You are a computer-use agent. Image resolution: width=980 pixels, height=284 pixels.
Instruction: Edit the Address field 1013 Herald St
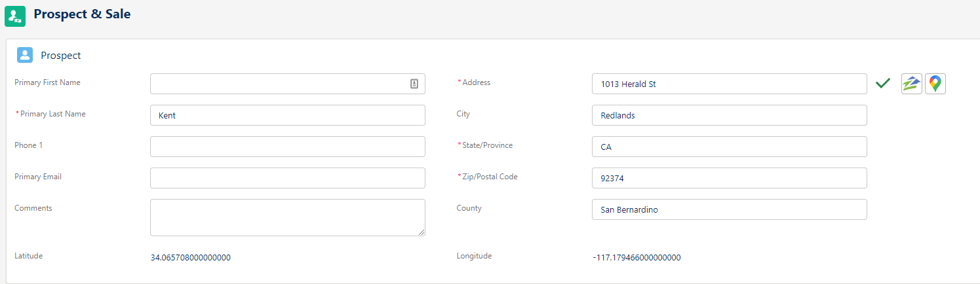click(730, 84)
